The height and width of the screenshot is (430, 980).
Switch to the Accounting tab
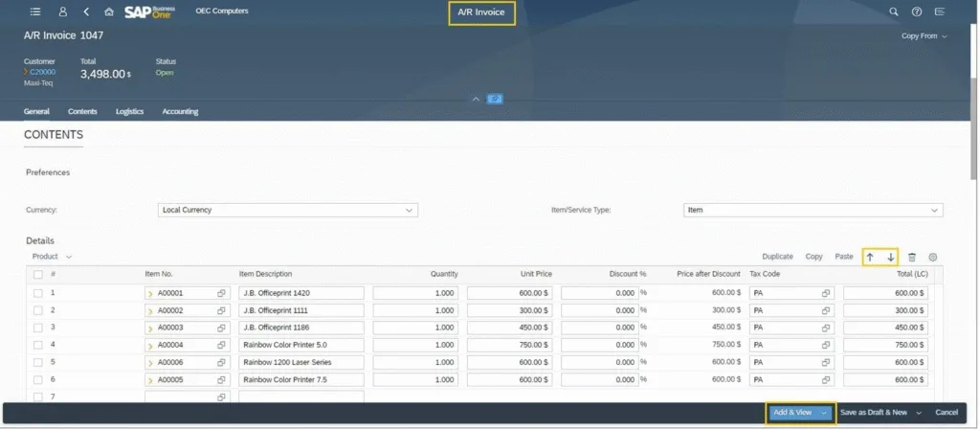click(180, 112)
